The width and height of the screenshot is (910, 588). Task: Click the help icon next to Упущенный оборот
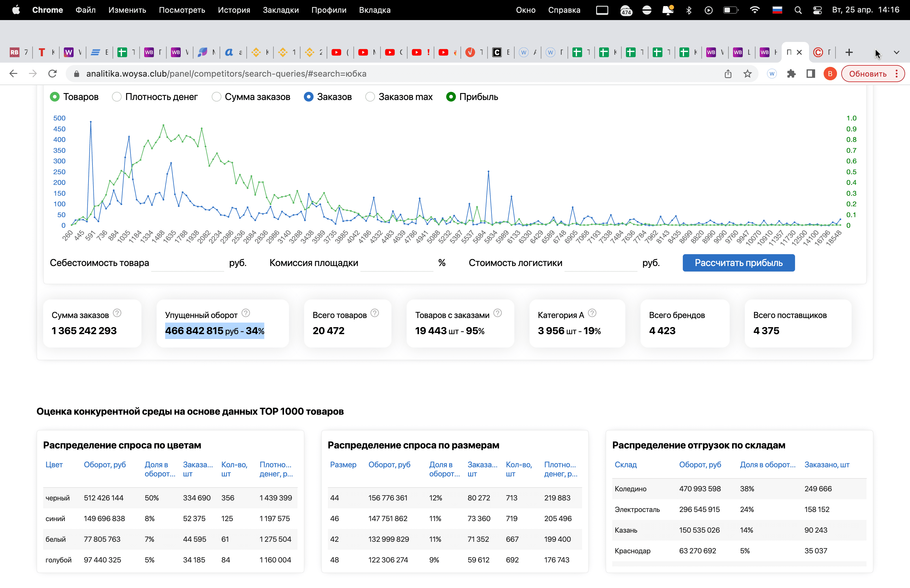pos(245,313)
